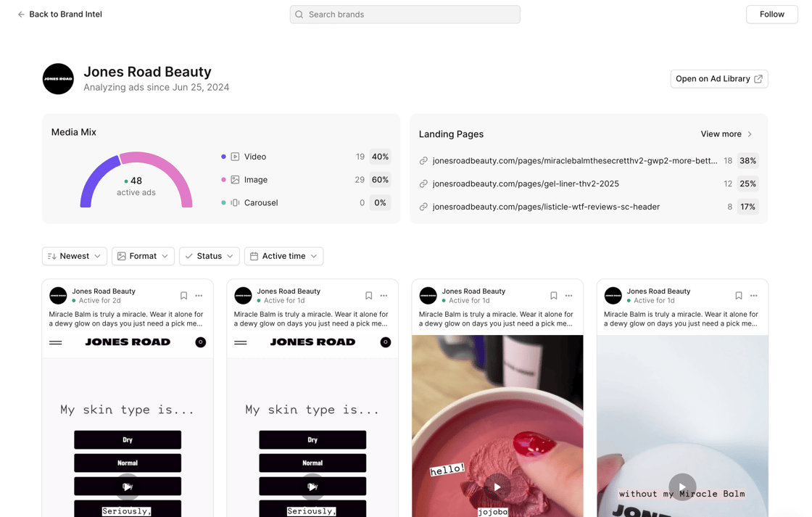Screen dimensions: 812x517
Task: Expand the Format filter dropdown
Action: coord(143,256)
